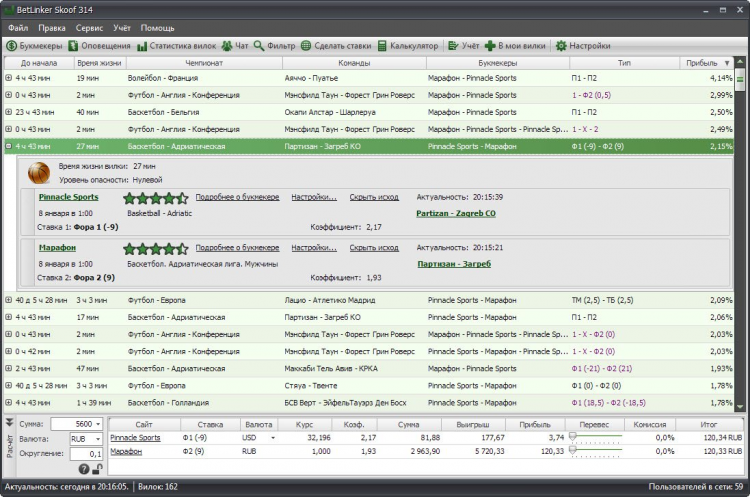This screenshot has width=750, height=497.
Task: Open the Калькулятор toolbar icon
Action: (382, 46)
